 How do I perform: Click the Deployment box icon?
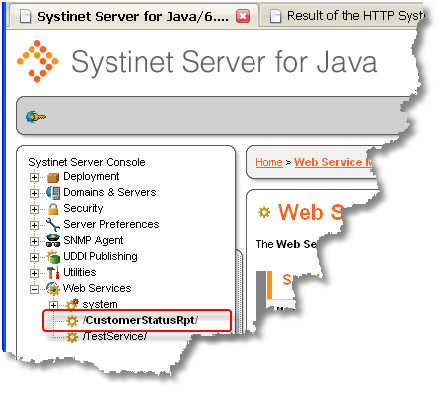click(53, 177)
